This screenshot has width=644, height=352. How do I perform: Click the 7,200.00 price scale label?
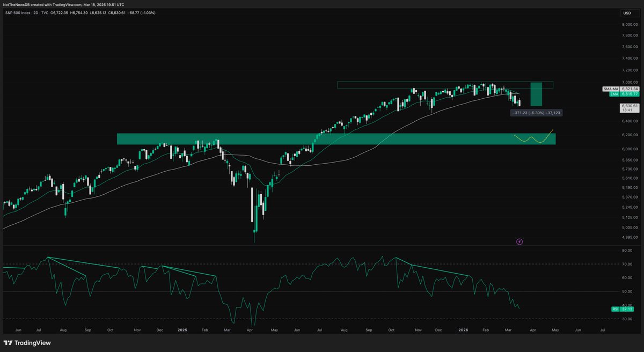click(631, 71)
